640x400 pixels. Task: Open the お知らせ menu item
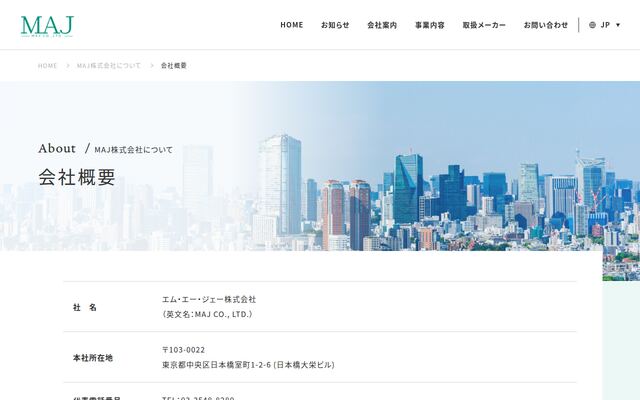coord(335,25)
